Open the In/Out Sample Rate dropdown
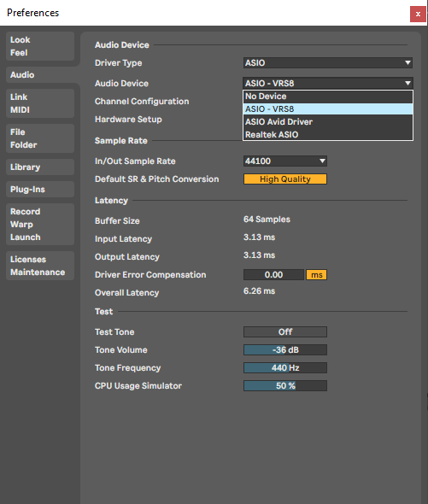The width and height of the screenshot is (428, 504). tap(284, 161)
